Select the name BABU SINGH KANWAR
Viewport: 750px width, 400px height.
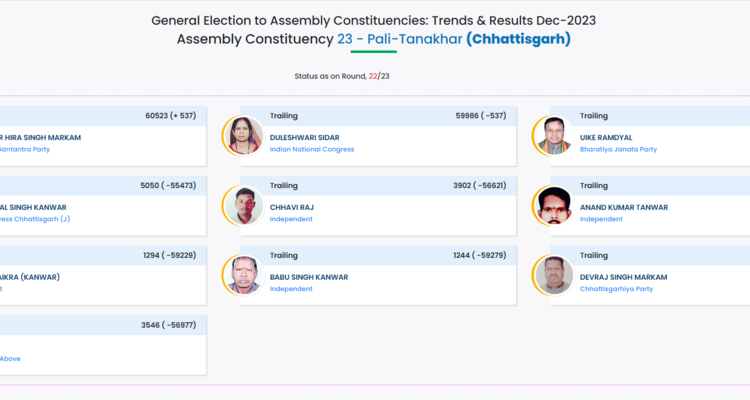309,277
